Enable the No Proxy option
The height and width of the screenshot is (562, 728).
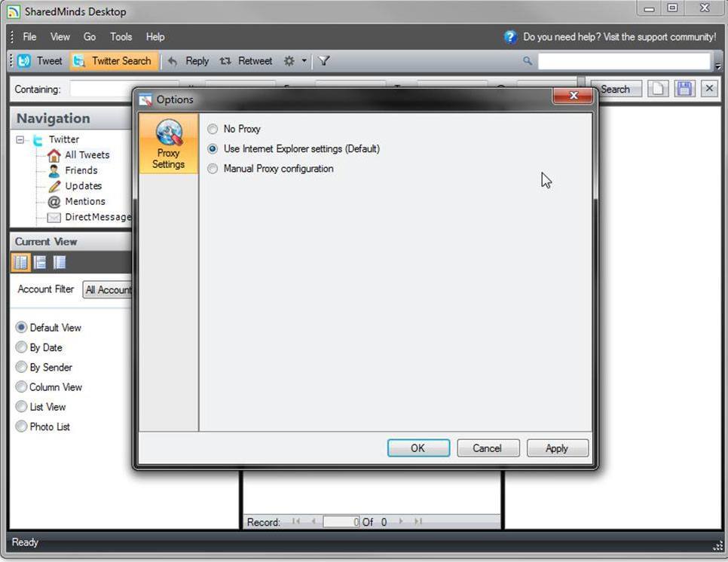click(x=213, y=129)
